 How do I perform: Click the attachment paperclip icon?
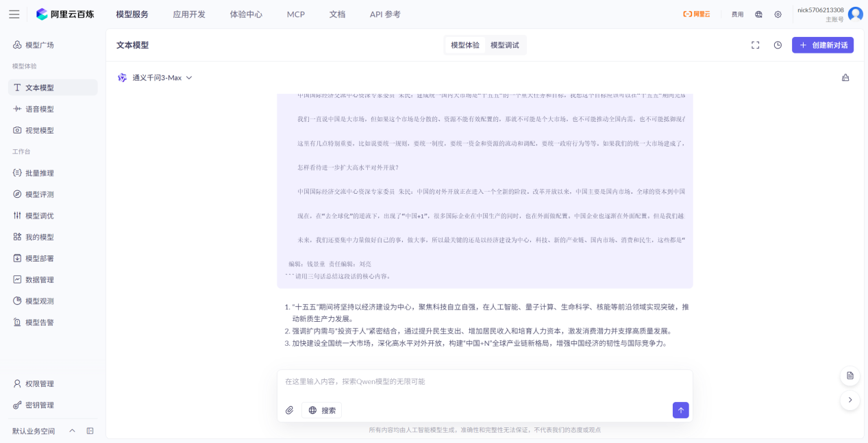pyautogui.click(x=290, y=410)
